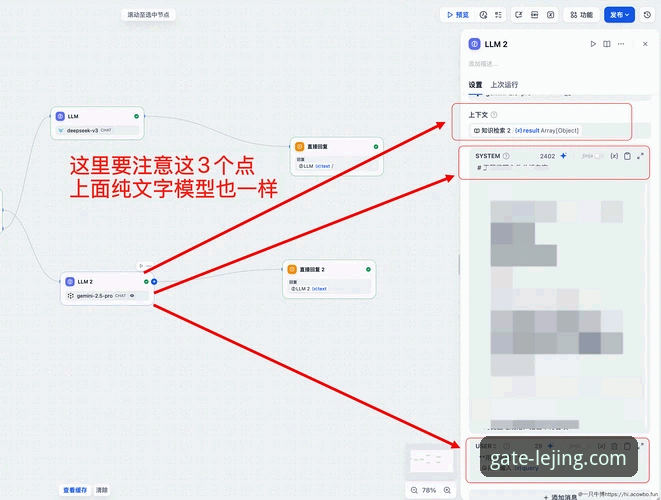This screenshot has width=661, height=500.
Task: Click the orange icon of 直接回复 2 node
Action: pos(292,269)
